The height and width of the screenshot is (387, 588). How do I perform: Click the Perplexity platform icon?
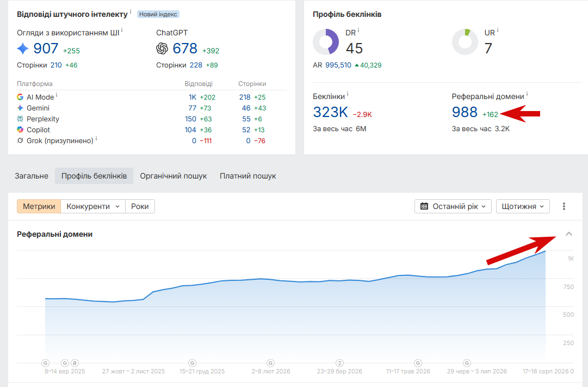20,119
